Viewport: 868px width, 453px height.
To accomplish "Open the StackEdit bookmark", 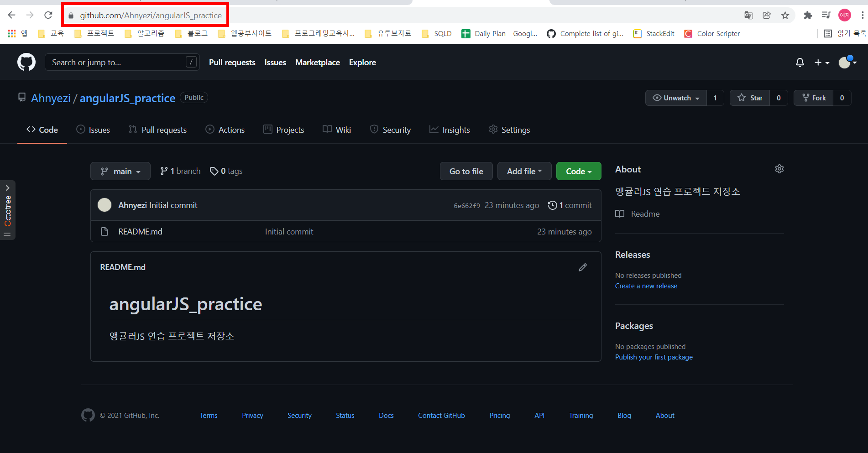I will pos(654,33).
